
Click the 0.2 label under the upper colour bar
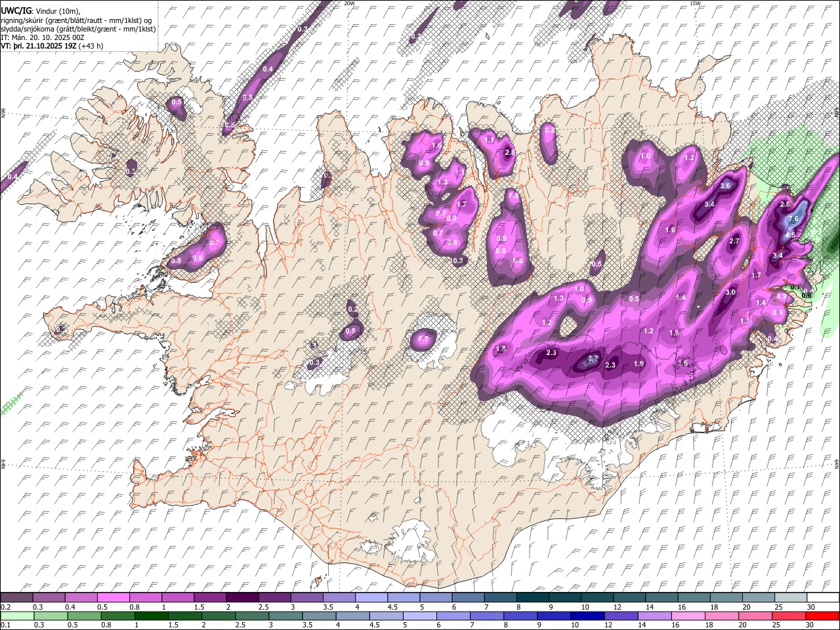[x=6, y=607]
